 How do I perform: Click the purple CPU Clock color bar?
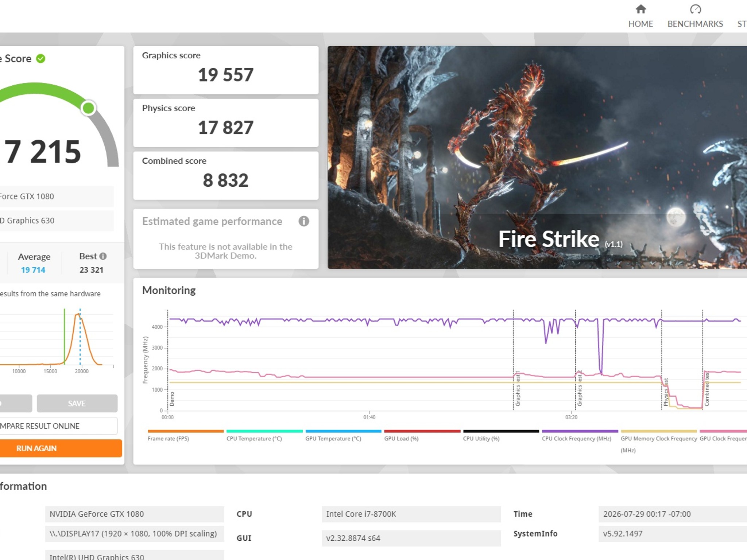580,431
